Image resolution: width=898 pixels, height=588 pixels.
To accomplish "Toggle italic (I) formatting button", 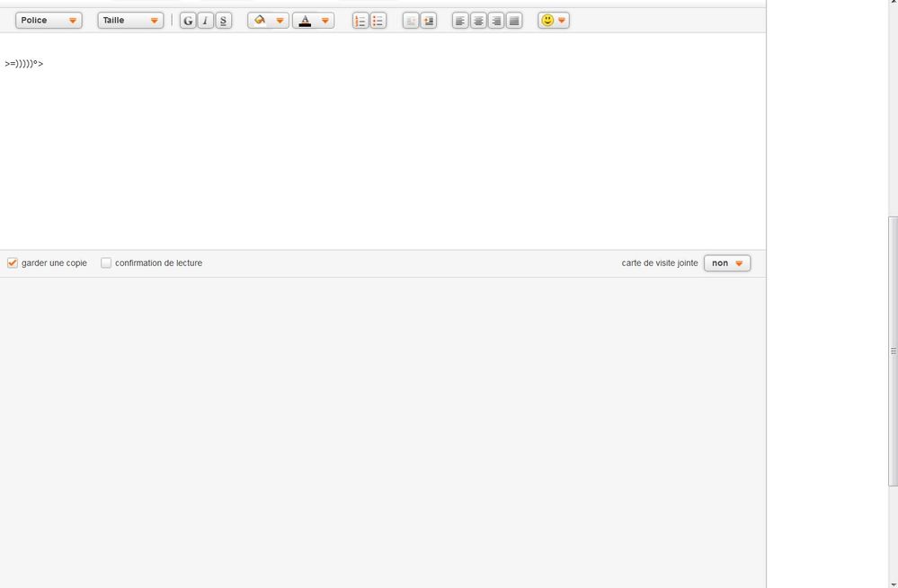I will point(206,21).
